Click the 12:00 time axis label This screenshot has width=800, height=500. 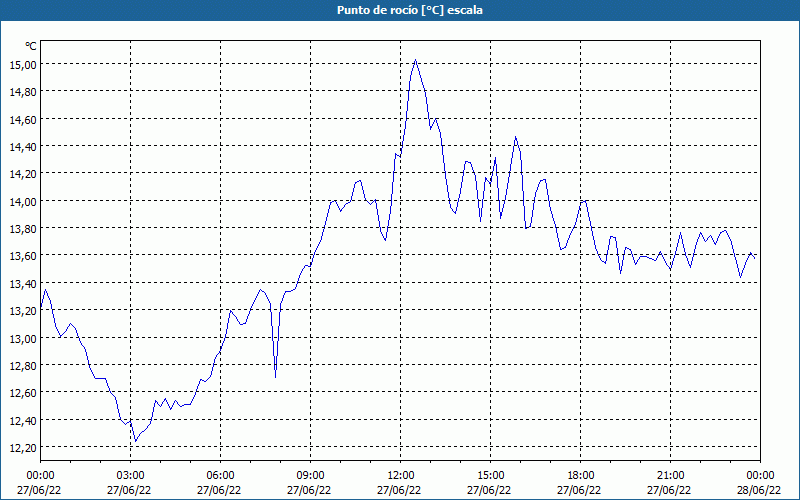coord(401,476)
